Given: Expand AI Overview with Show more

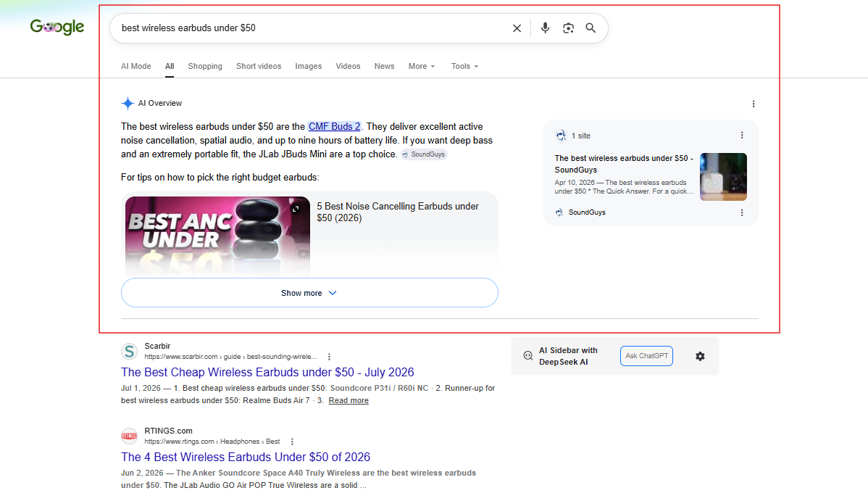Looking at the screenshot, I should point(309,293).
